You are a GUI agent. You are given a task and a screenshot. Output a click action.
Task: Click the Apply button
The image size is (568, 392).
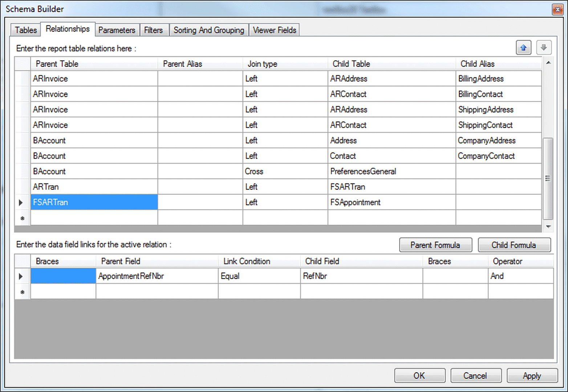tap(532, 376)
